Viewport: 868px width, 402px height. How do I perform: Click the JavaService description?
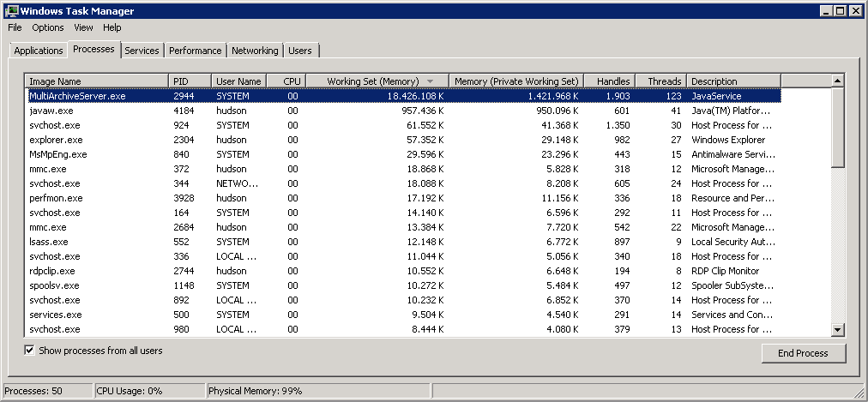(x=716, y=96)
